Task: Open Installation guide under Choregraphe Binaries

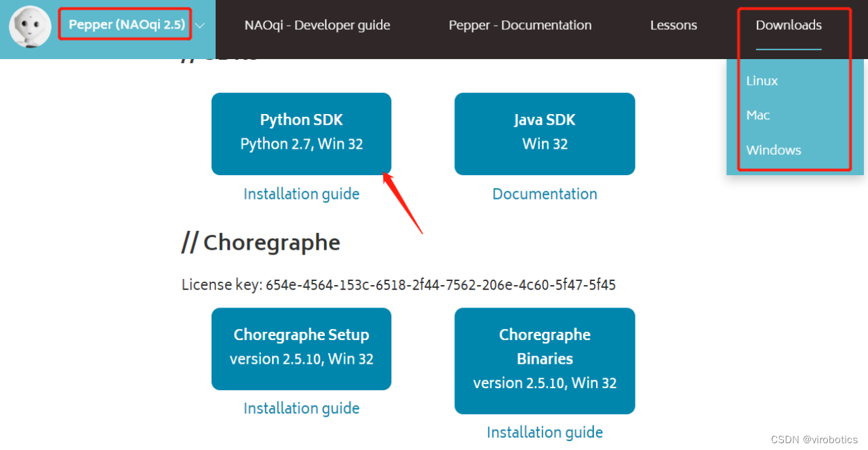Action: tap(545, 432)
